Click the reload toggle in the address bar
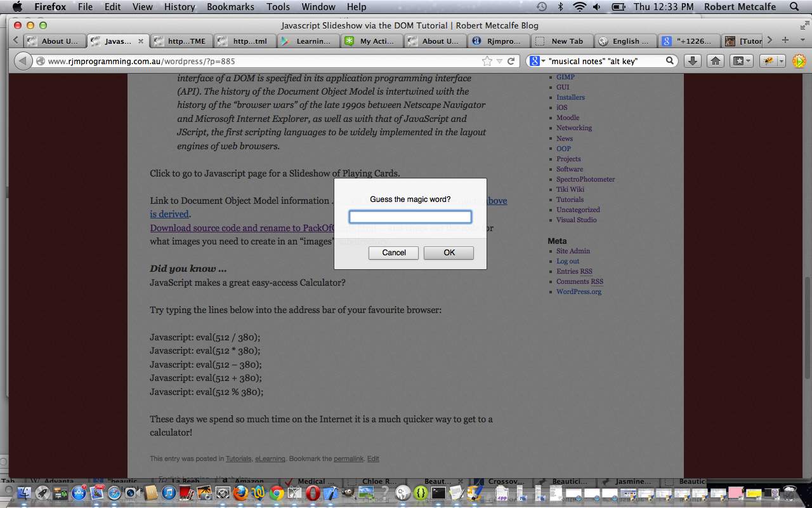This screenshot has width=812, height=508. pos(512,60)
